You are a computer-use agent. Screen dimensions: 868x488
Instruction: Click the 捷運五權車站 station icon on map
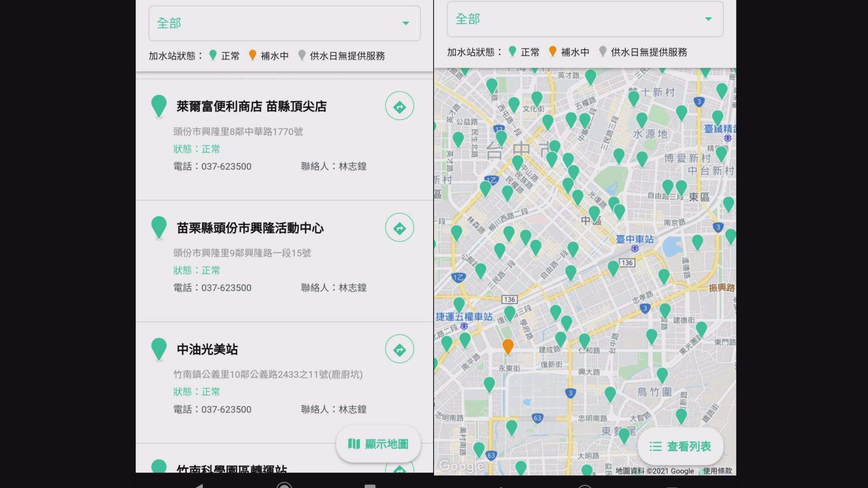coord(464,326)
